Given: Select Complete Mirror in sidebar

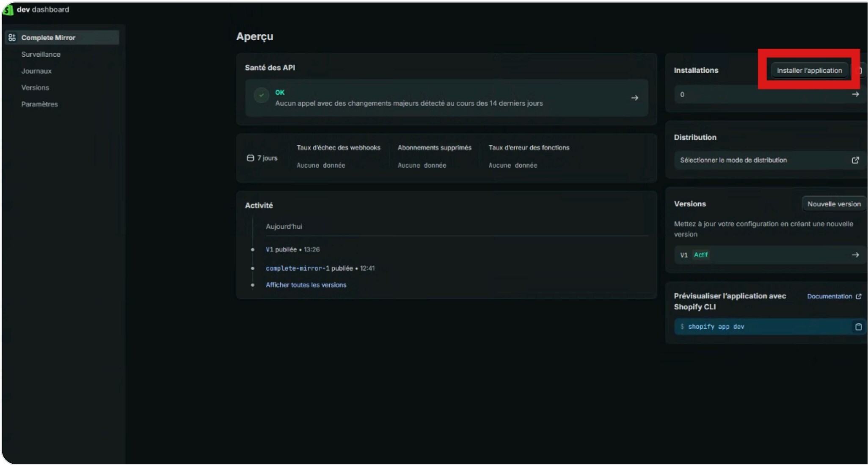Looking at the screenshot, I should (62, 38).
